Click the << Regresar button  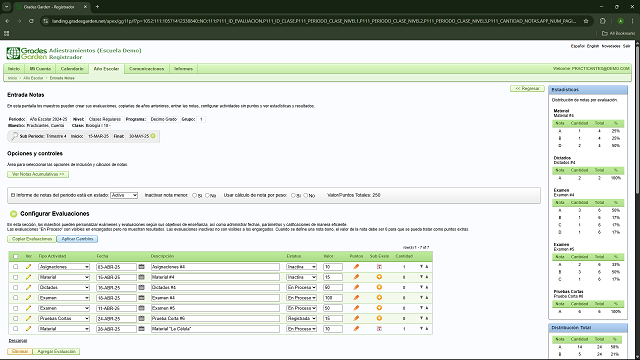(x=527, y=89)
